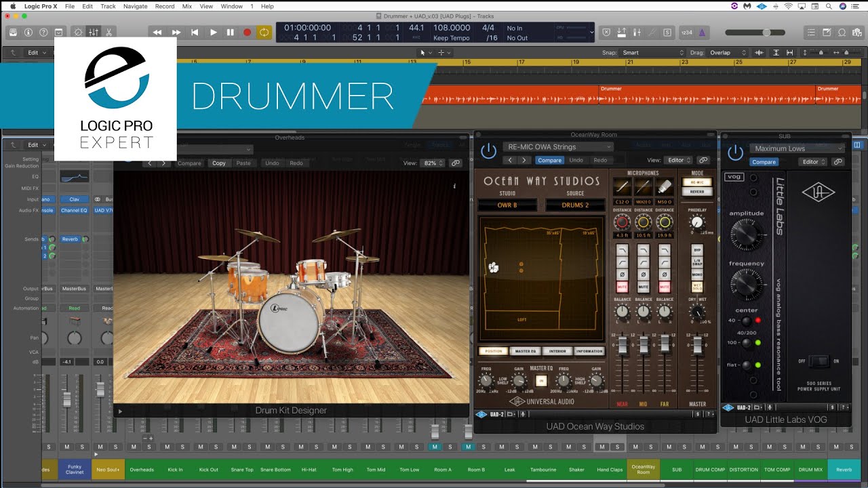
Task: Select the OceanWay Room channel label
Action: [644, 469]
